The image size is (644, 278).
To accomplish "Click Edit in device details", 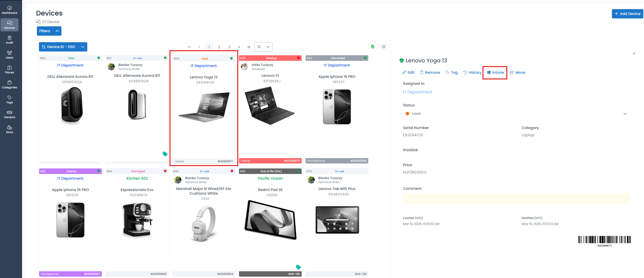I will [408, 73].
